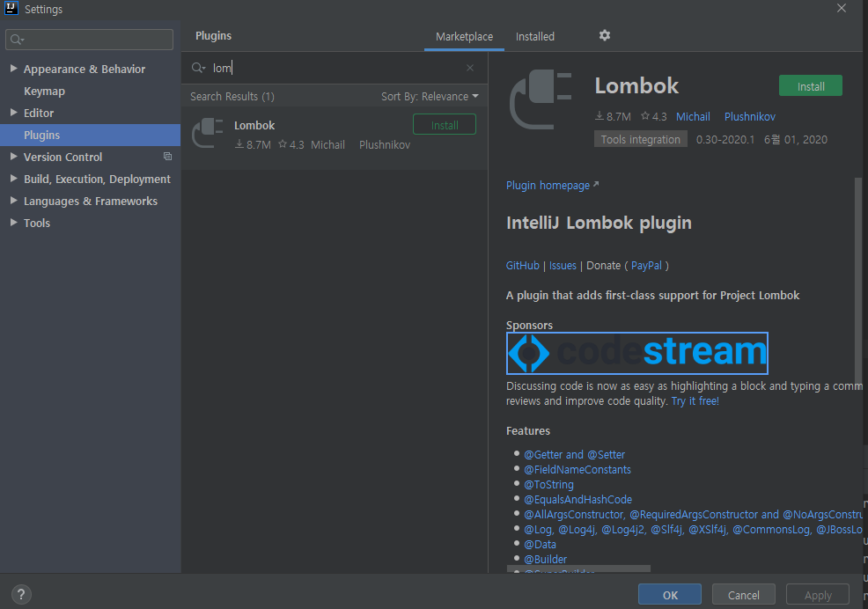Select Plugins in the settings tree
The height and width of the screenshot is (609, 868).
pos(90,135)
